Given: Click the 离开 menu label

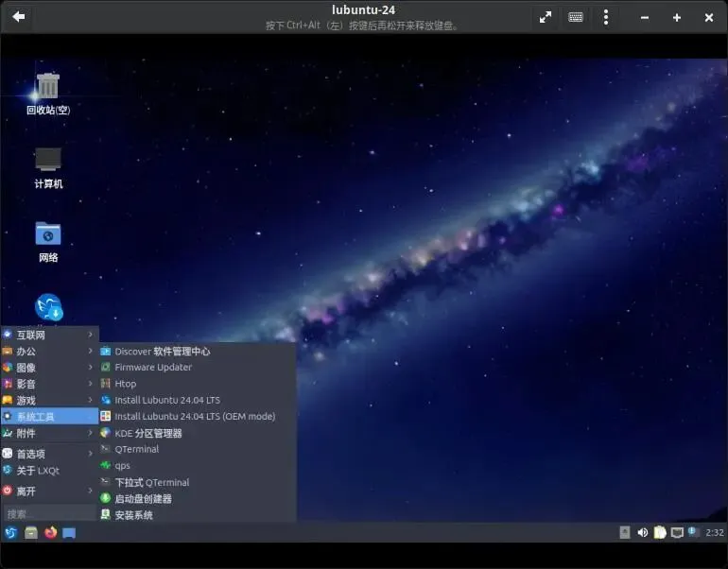Looking at the screenshot, I should coord(26,491).
